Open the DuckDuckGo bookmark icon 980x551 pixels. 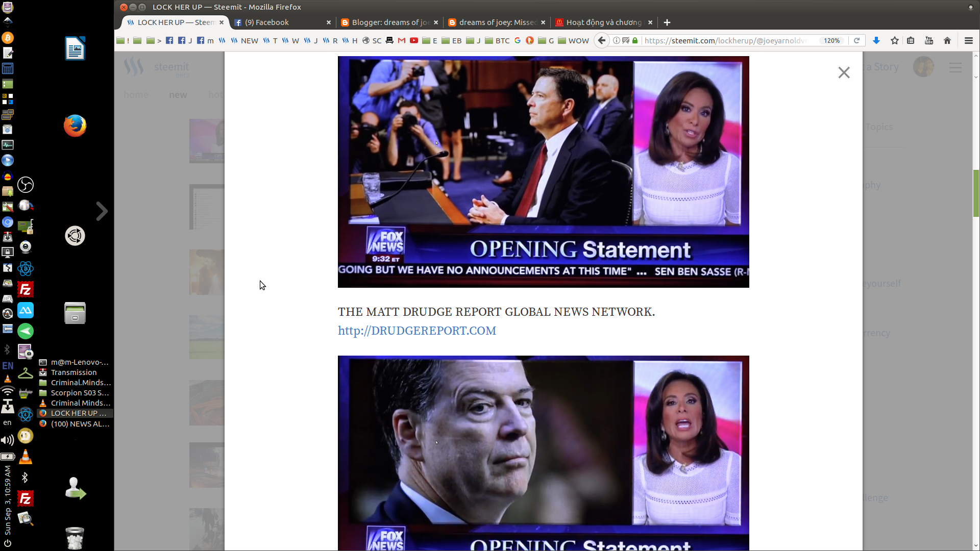pos(530,40)
